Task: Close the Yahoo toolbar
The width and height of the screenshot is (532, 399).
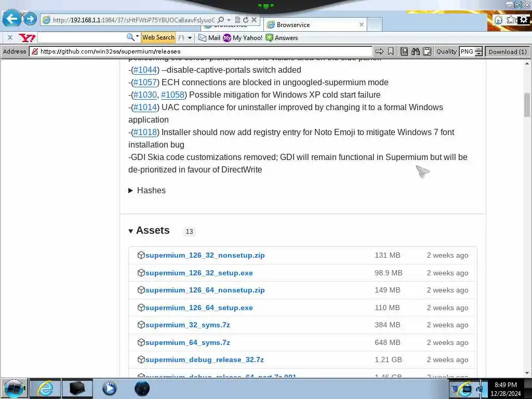Action: pos(10,37)
